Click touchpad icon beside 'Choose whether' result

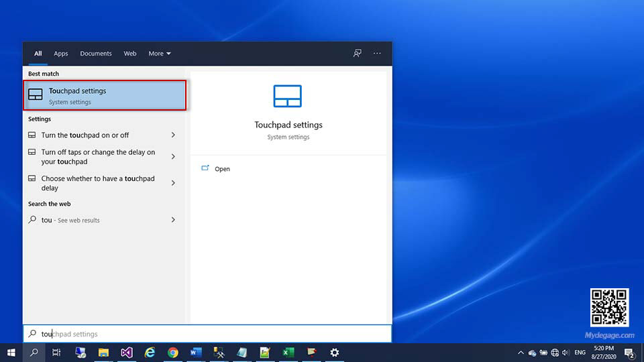pyautogui.click(x=32, y=178)
